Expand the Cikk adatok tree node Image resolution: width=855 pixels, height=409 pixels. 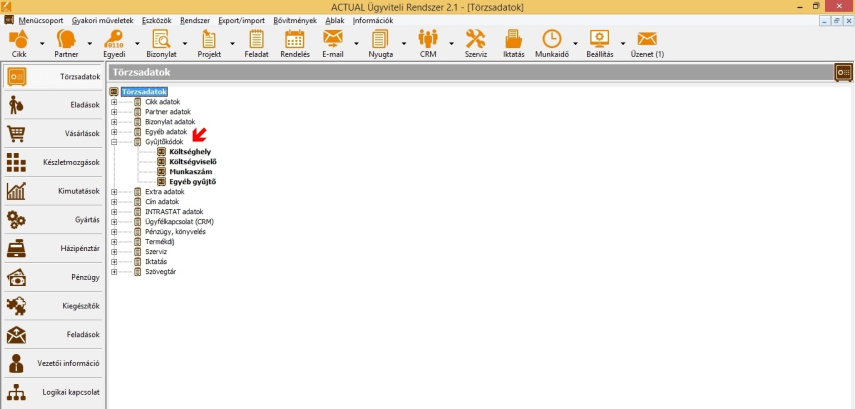114,102
